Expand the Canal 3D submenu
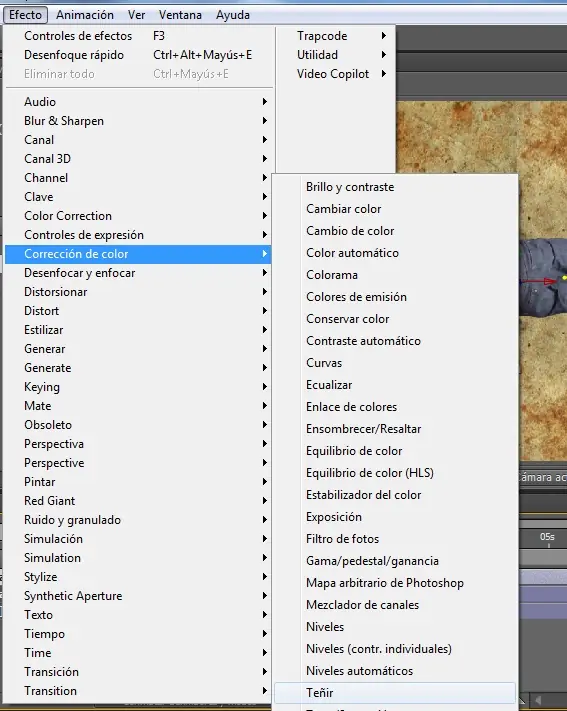This screenshot has height=711, width=567. [x=138, y=159]
